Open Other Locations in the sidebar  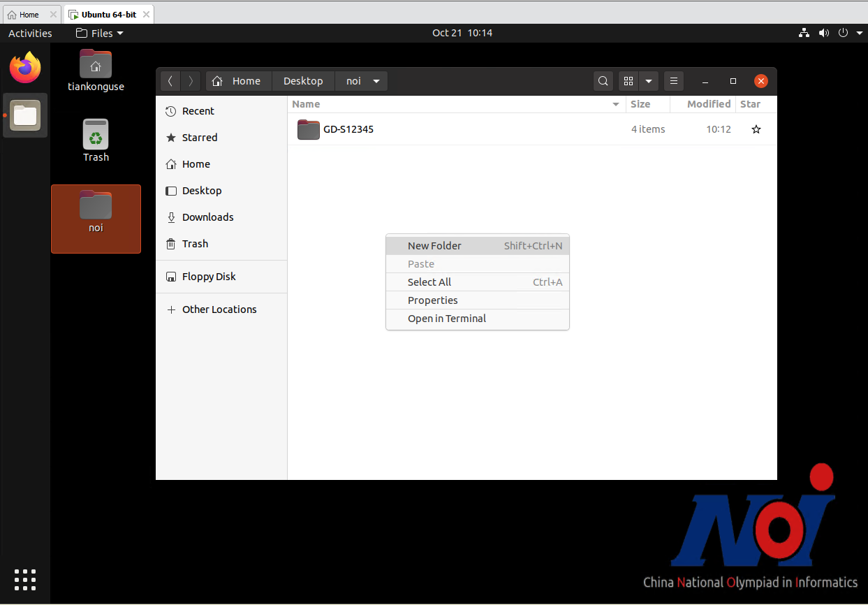(219, 309)
